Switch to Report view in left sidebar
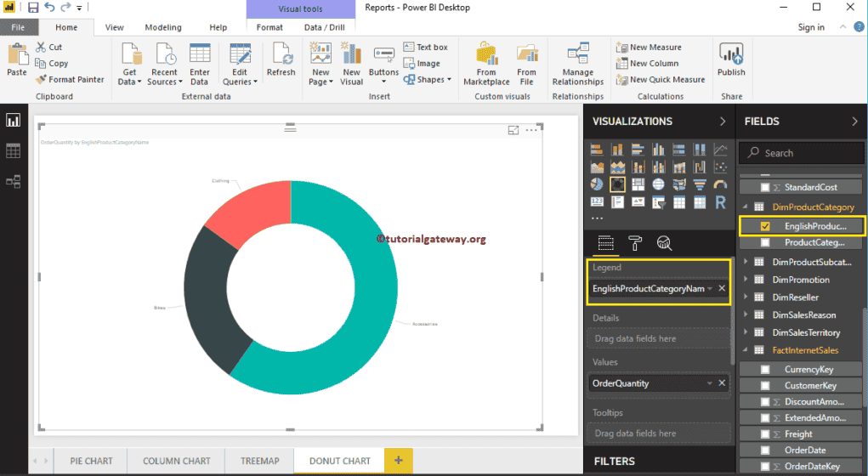 click(14, 120)
